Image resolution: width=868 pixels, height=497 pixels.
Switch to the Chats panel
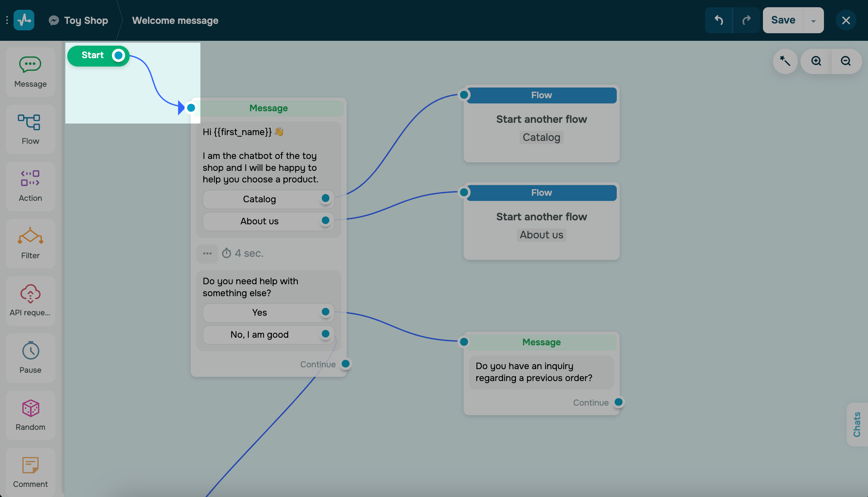858,424
